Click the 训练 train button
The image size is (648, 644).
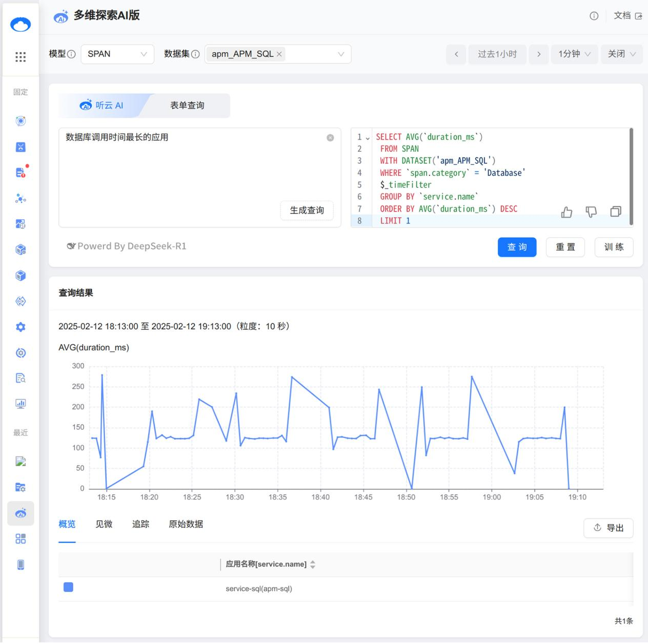[x=614, y=247]
